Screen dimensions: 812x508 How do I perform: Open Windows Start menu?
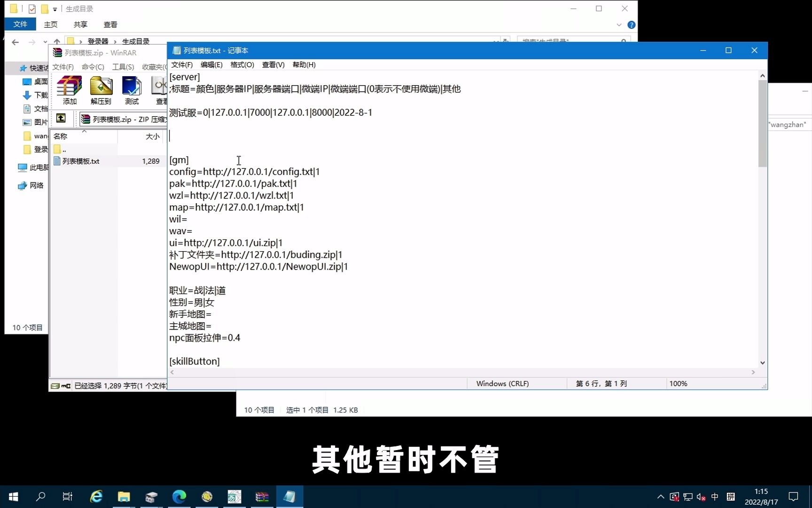[13, 497]
